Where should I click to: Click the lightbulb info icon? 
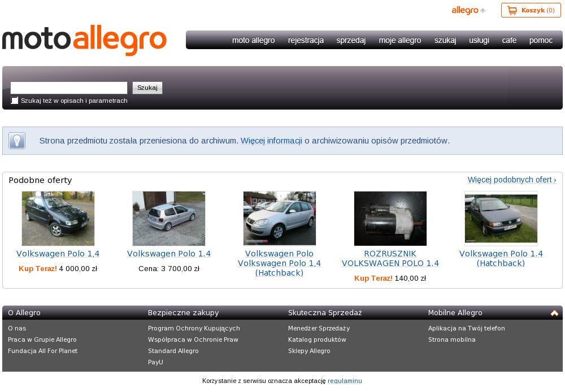17,141
